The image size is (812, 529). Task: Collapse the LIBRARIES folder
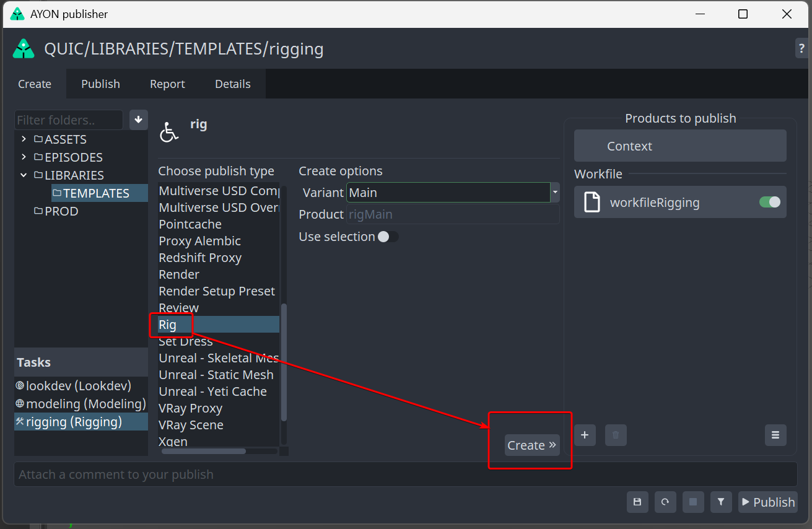click(24, 175)
